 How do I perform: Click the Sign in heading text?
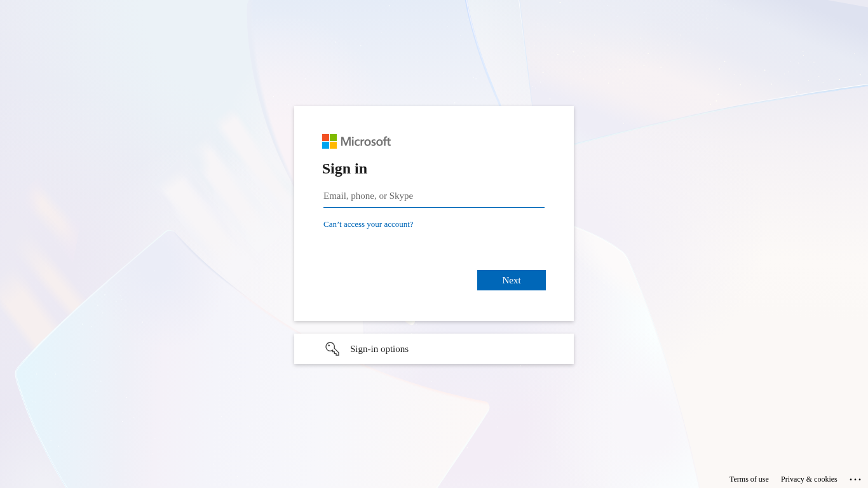tap(344, 168)
